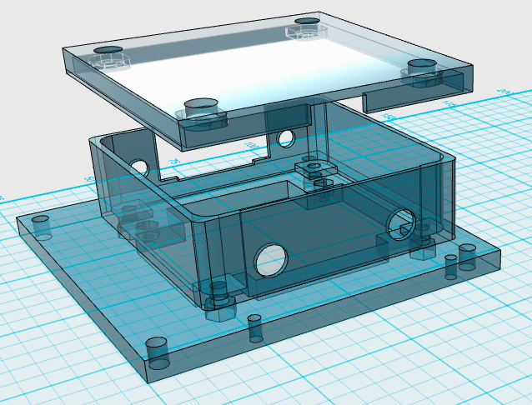Click the round hole on enclosure right side wall
Viewport: 532px width, 405px height.
click(401, 224)
